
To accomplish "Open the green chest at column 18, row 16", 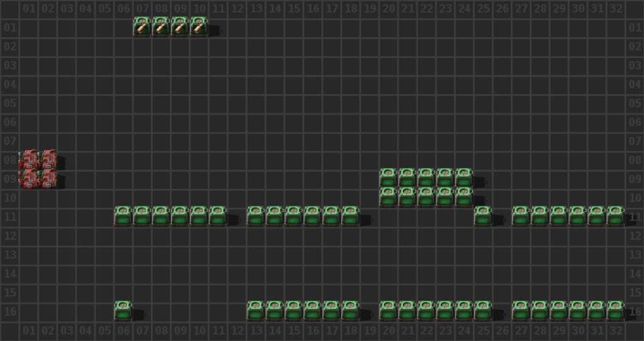I will [350, 311].
